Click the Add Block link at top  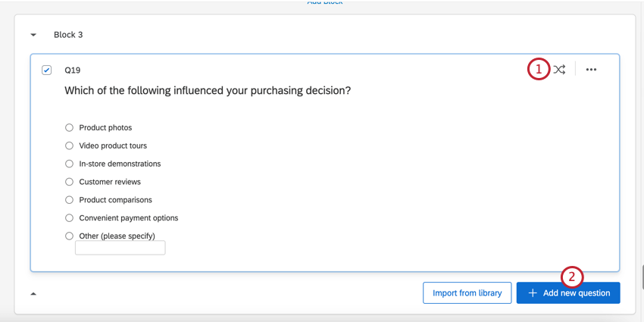point(324,3)
